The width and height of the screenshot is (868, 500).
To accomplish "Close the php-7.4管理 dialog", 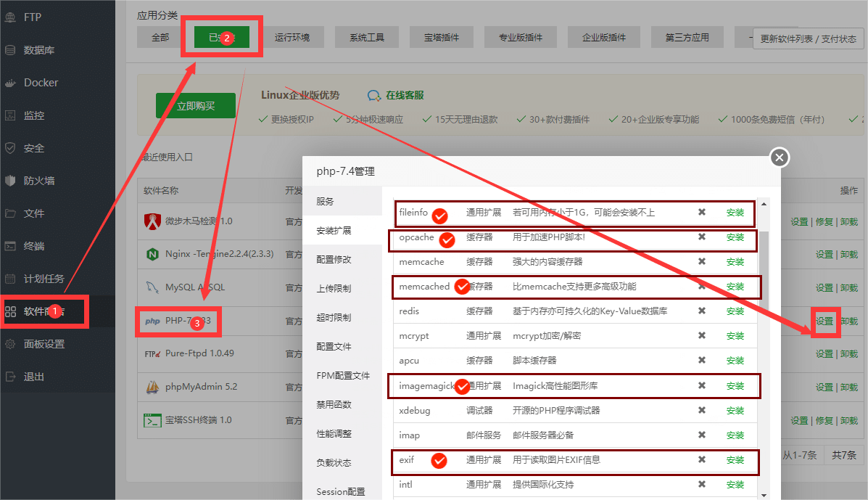I will tap(779, 157).
